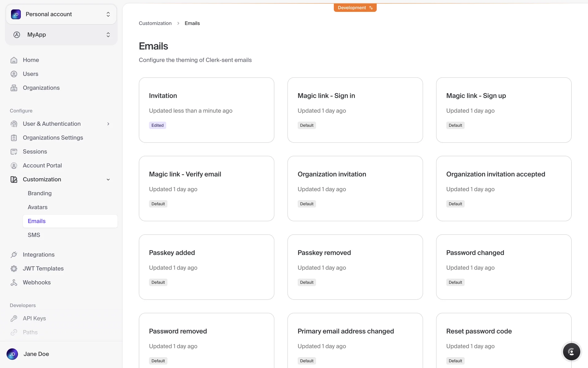The height and width of the screenshot is (368, 588).
Task: Select the SMS submenu item
Action: click(x=34, y=235)
